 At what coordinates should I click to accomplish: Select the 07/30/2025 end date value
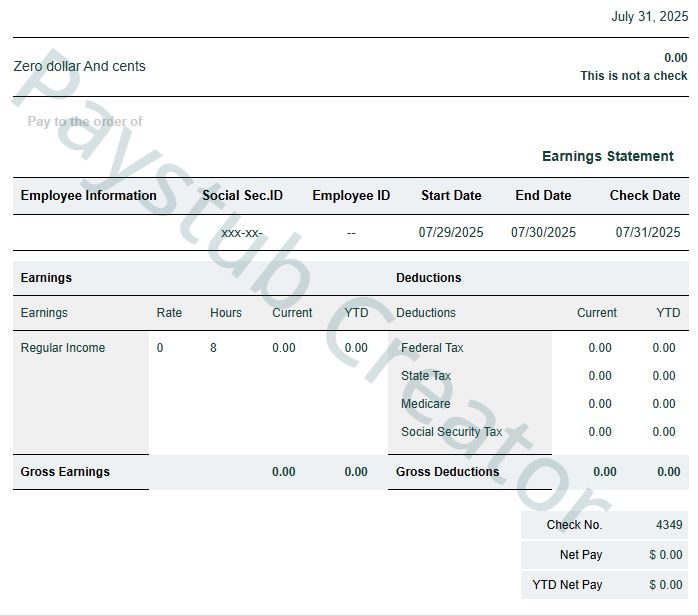click(543, 232)
